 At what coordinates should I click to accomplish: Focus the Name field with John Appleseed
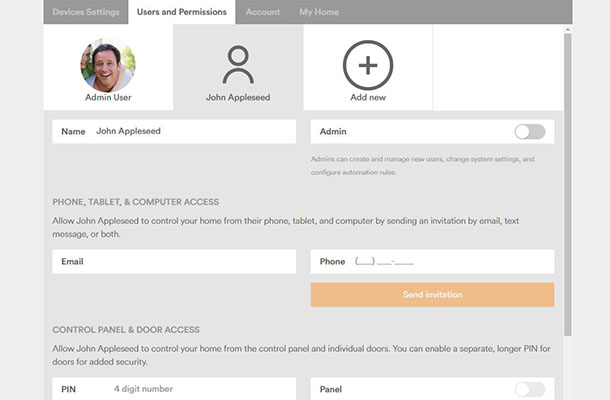[174, 132]
